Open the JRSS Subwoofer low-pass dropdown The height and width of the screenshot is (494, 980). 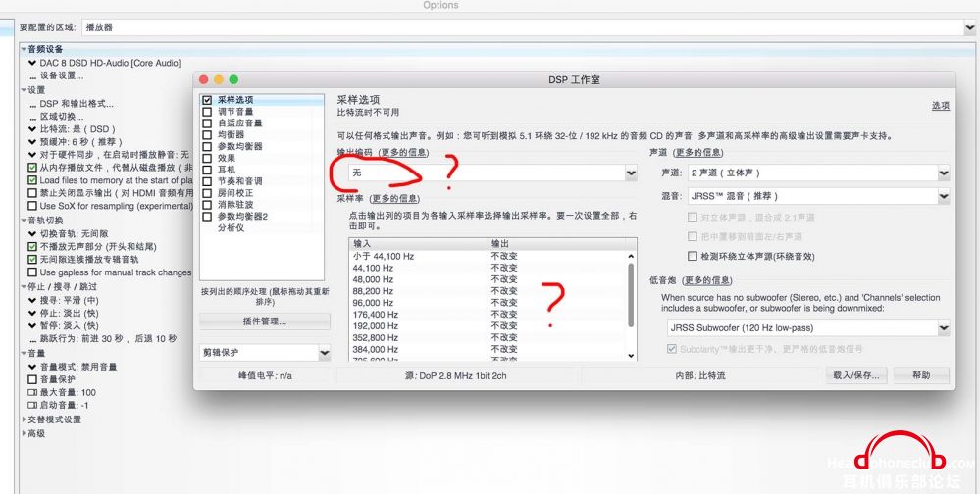(x=808, y=328)
